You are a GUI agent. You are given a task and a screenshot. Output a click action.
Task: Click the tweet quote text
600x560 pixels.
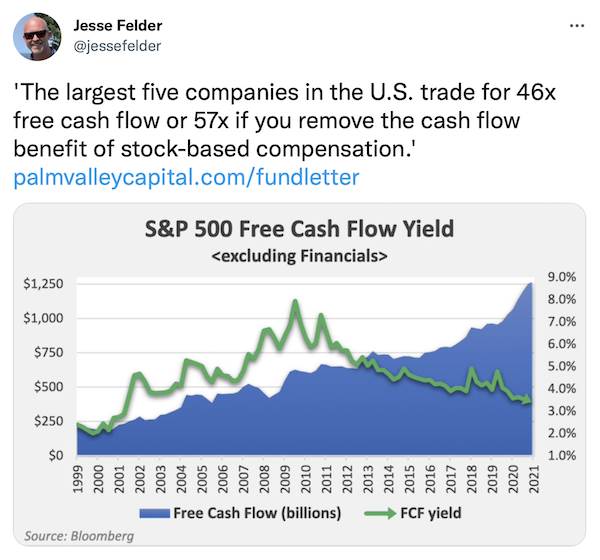285,120
